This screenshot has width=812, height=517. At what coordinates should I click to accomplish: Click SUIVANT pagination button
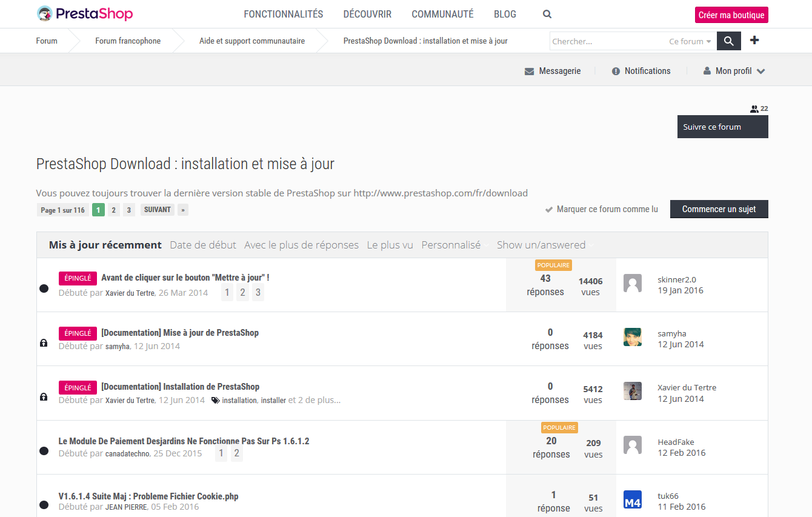pos(158,210)
